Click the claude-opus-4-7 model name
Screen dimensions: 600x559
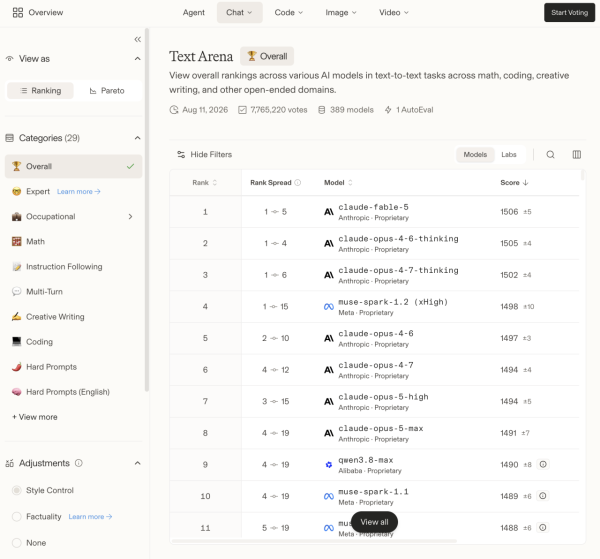(x=376, y=365)
